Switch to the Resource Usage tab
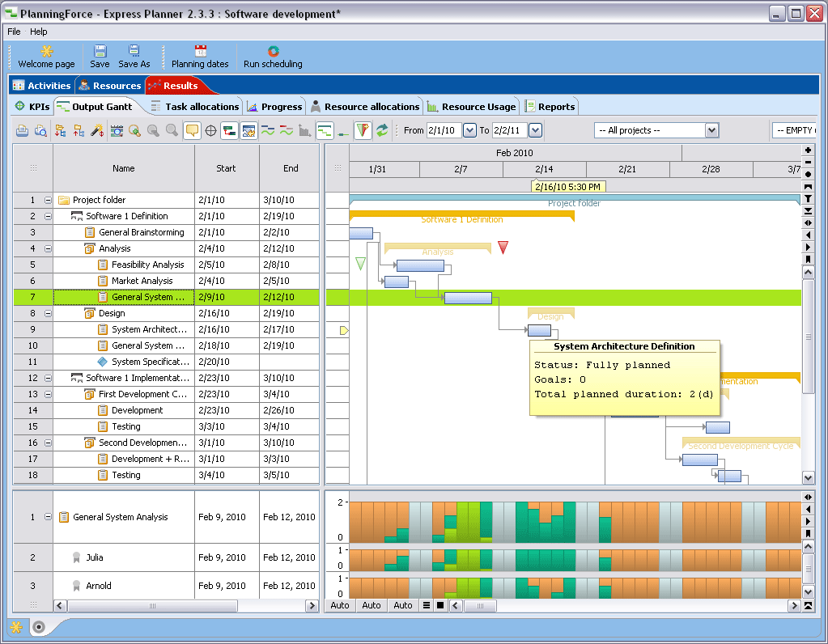Screen dimensions: 828x644 [x=472, y=107]
